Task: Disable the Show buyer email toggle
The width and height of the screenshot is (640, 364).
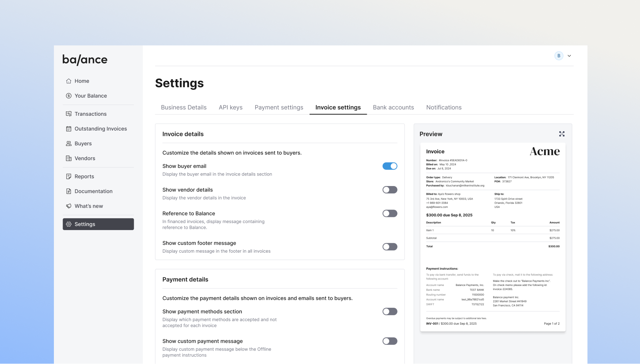Action: pyautogui.click(x=390, y=166)
